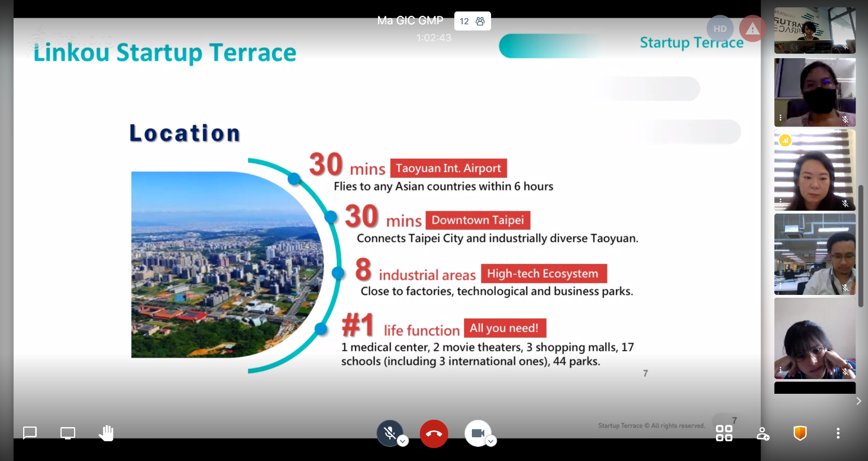Start screen sharing from bottom toolbar
Viewport: 868px width, 461px height.
[68, 433]
